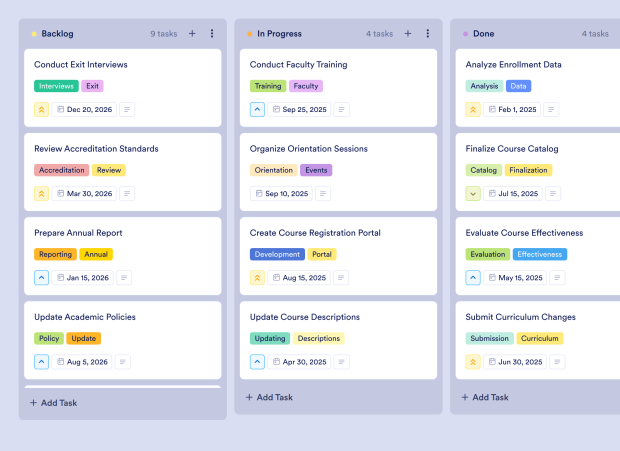Click the plus icon in Backlog header
This screenshot has width=620, height=451.
(x=192, y=33)
